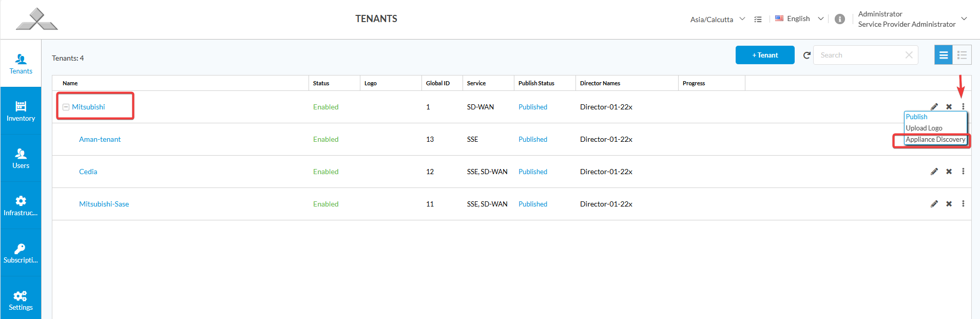Delete the Mitsubishi-Sase tenant
This screenshot has height=319, width=980.
coord(949,204)
